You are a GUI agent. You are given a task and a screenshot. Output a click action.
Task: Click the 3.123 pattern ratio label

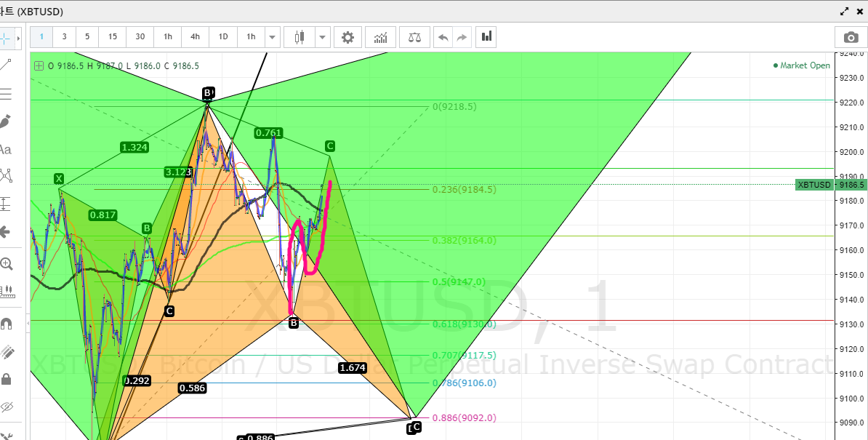[x=178, y=172]
